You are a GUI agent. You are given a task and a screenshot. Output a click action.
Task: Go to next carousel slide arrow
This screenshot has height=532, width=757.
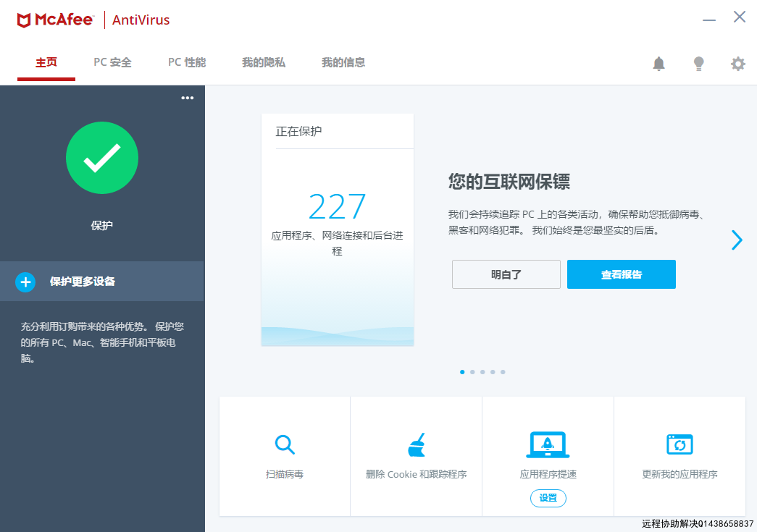[736, 240]
